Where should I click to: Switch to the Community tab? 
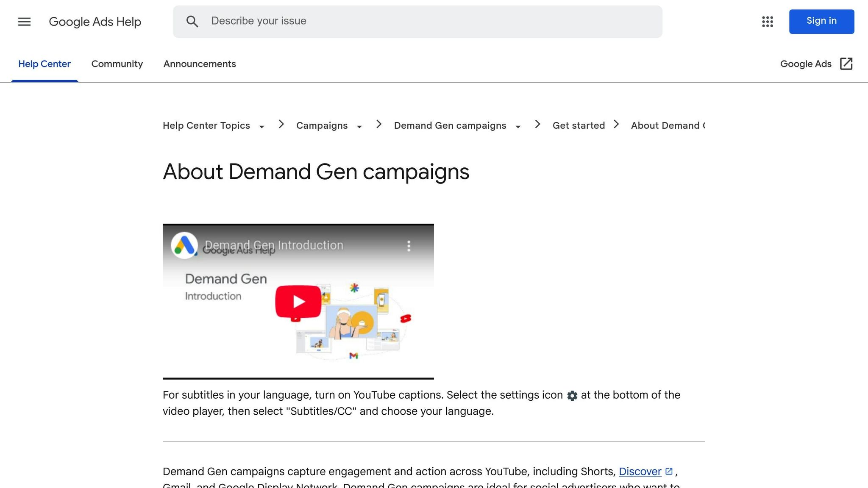tap(117, 64)
